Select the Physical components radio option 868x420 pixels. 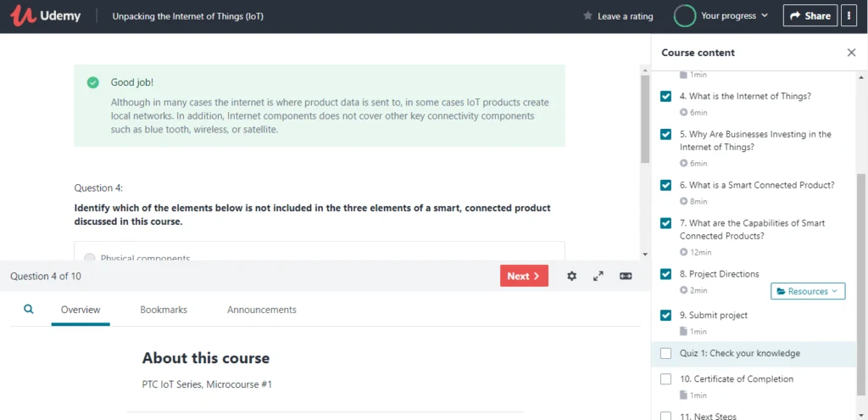[90, 257]
